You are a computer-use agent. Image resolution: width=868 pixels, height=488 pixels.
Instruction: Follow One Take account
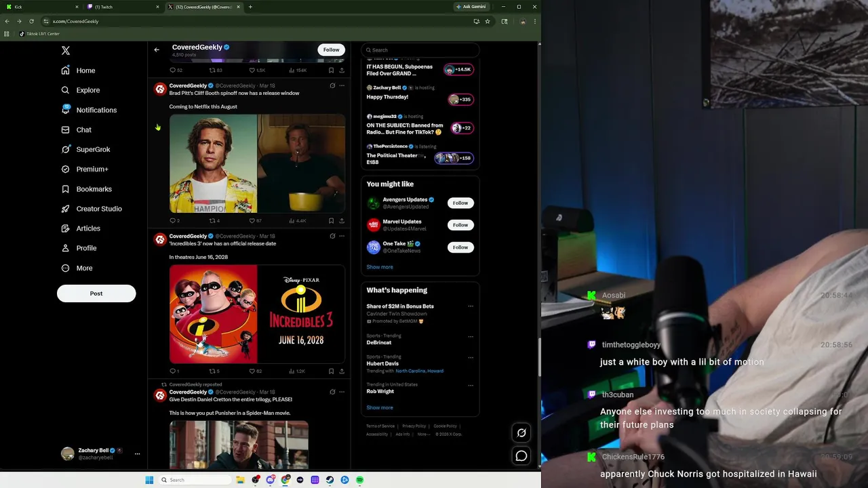460,247
